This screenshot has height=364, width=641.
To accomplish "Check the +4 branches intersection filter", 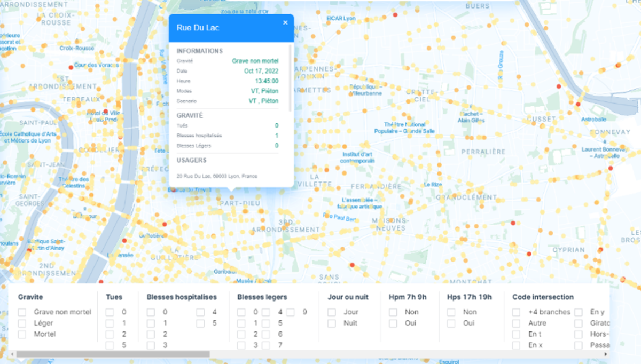I will point(516,312).
